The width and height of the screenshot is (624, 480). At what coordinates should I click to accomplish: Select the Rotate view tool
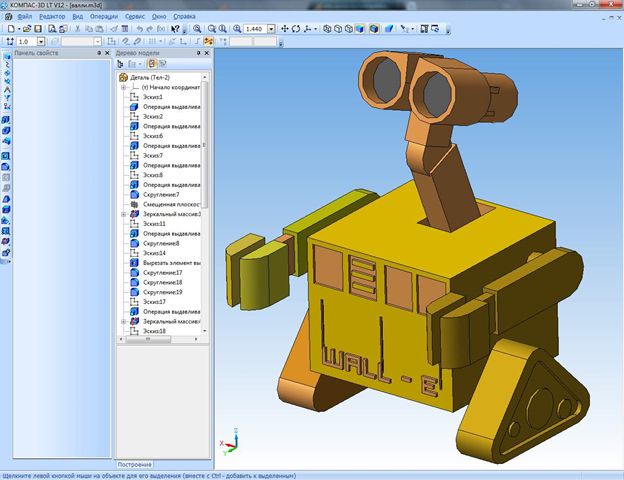[296, 29]
